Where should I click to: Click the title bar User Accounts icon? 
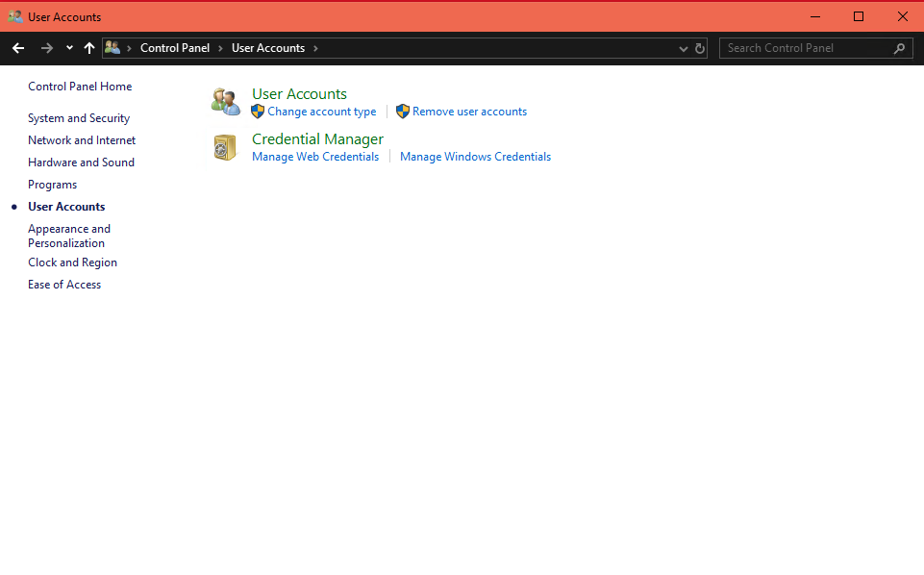[x=15, y=17]
